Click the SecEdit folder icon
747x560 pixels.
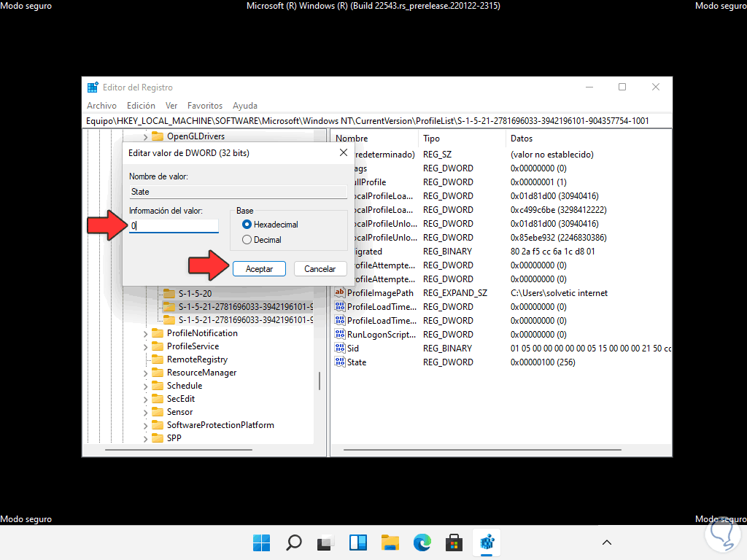pos(158,399)
